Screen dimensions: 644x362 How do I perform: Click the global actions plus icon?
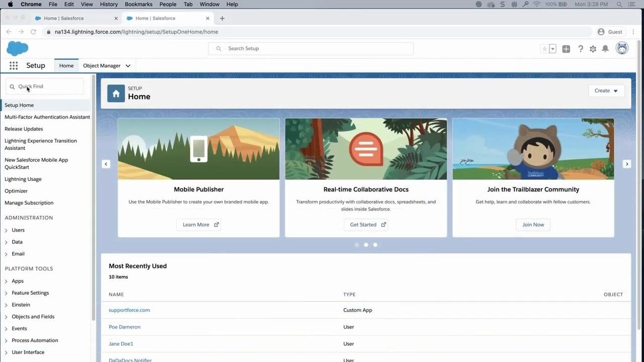(x=566, y=49)
